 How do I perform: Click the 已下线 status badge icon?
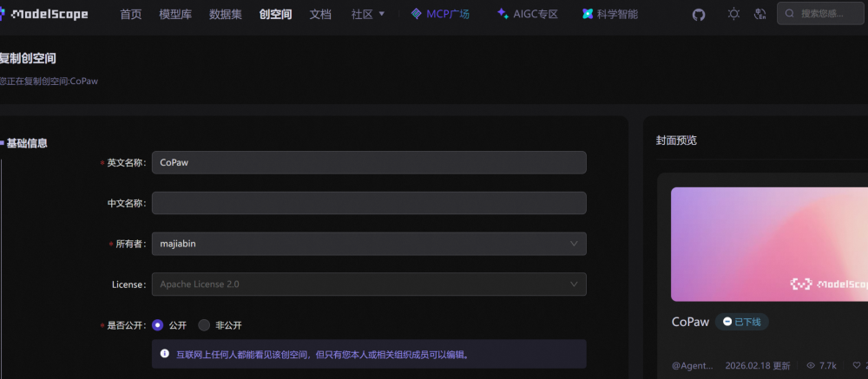click(727, 322)
